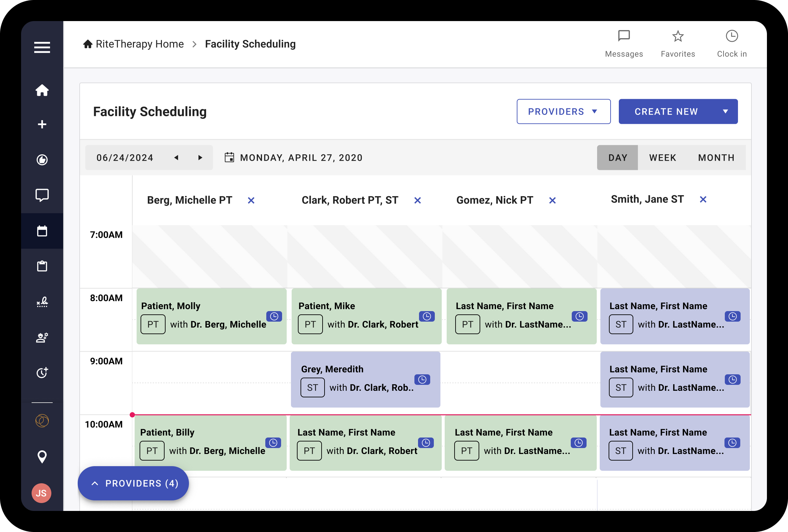Open the dashboard gauge icon in sidebar
This screenshot has height=532, width=788.
tap(42, 160)
